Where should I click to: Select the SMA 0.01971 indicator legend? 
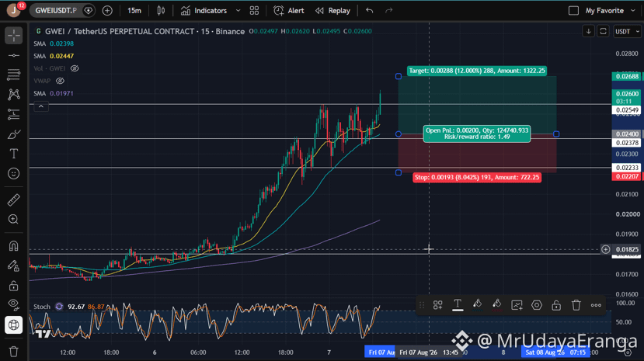(54, 93)
